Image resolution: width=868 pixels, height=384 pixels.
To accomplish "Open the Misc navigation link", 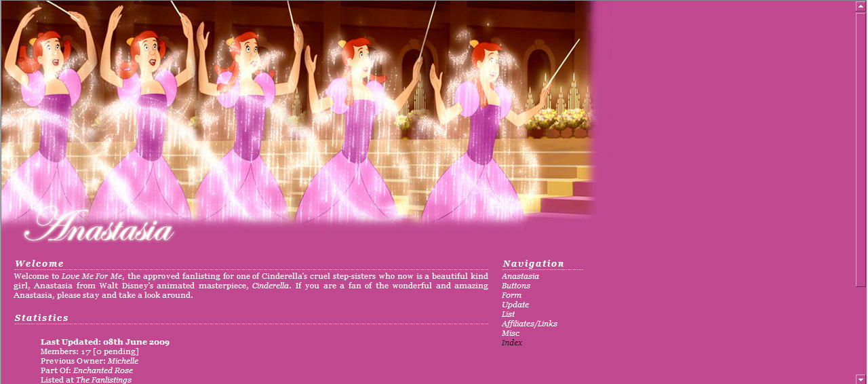I will (511, 334).
